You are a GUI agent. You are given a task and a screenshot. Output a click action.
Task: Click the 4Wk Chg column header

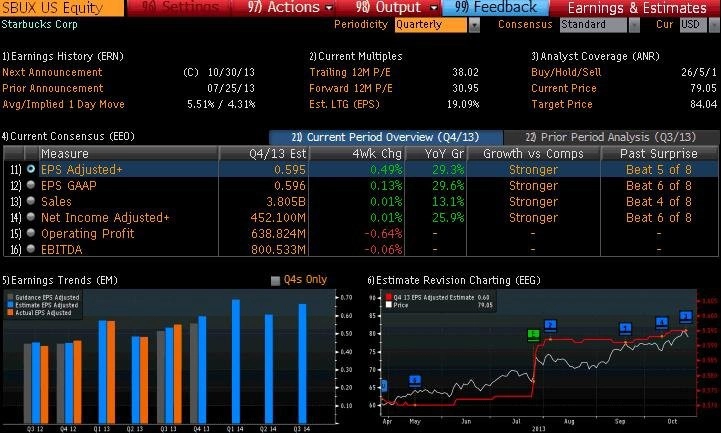pos(357,154)
